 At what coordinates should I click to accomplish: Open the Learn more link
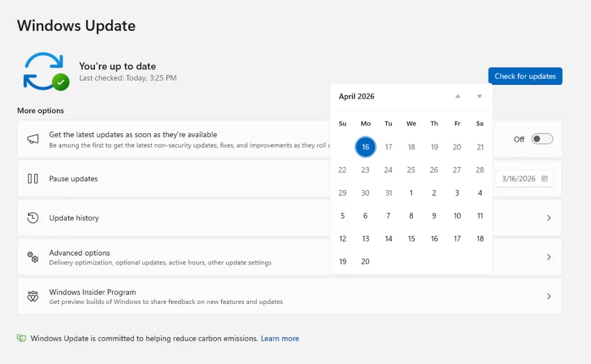(280, 339)
